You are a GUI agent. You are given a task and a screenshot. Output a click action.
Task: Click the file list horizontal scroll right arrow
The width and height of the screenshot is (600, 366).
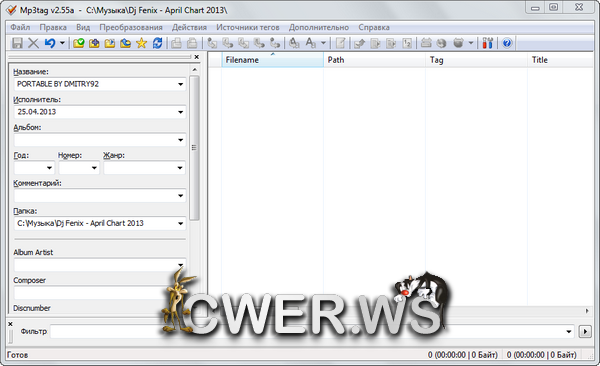point(587,311)
